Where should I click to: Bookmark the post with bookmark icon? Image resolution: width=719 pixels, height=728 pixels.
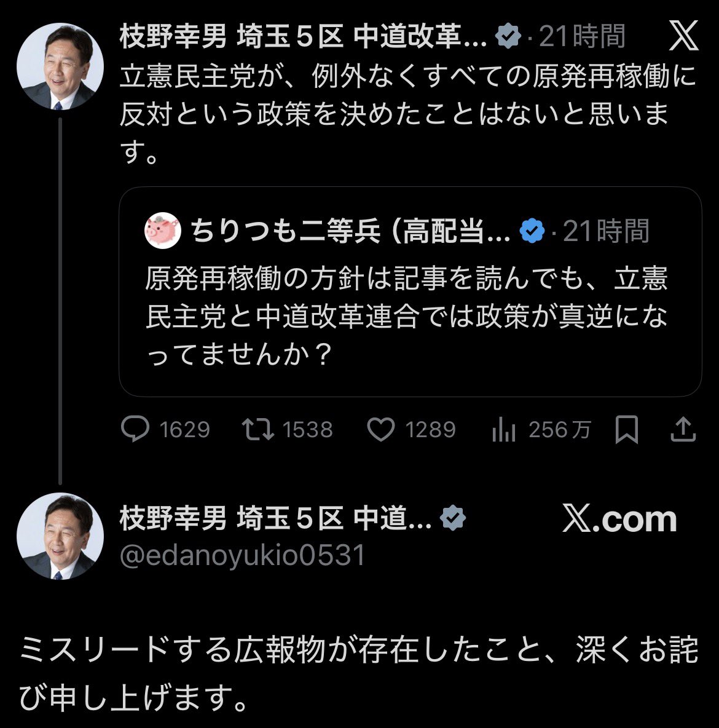tap(626, 430)
